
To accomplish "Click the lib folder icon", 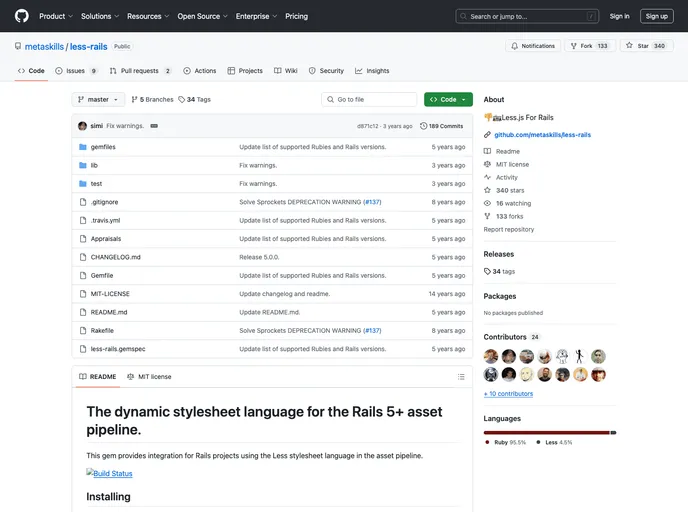I will pyautogui.click(x=82, y=165).
